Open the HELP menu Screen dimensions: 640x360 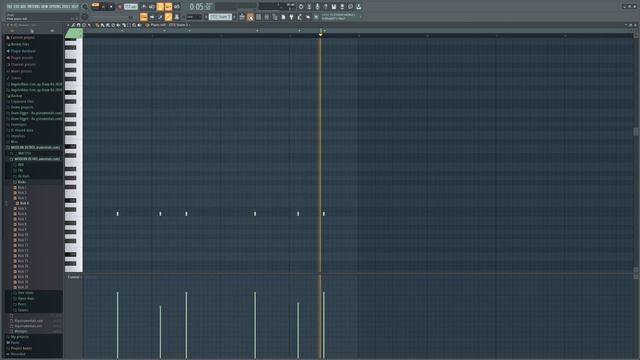75,7
